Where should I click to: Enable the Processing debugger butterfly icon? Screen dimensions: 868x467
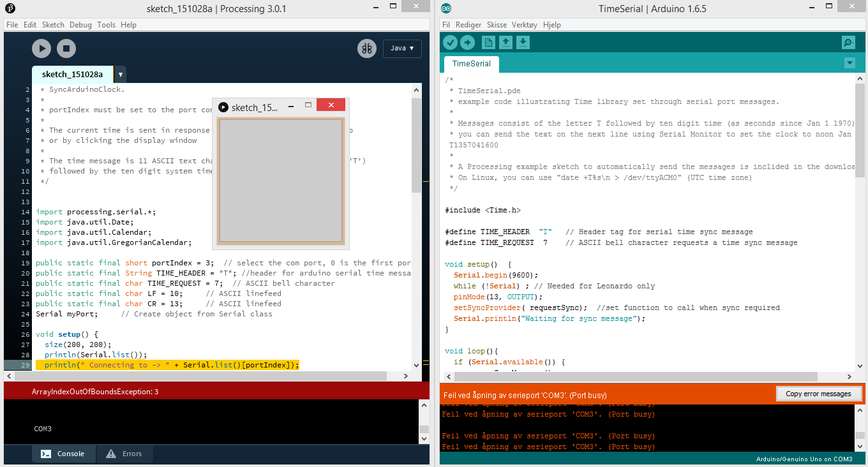pos(367,48)
